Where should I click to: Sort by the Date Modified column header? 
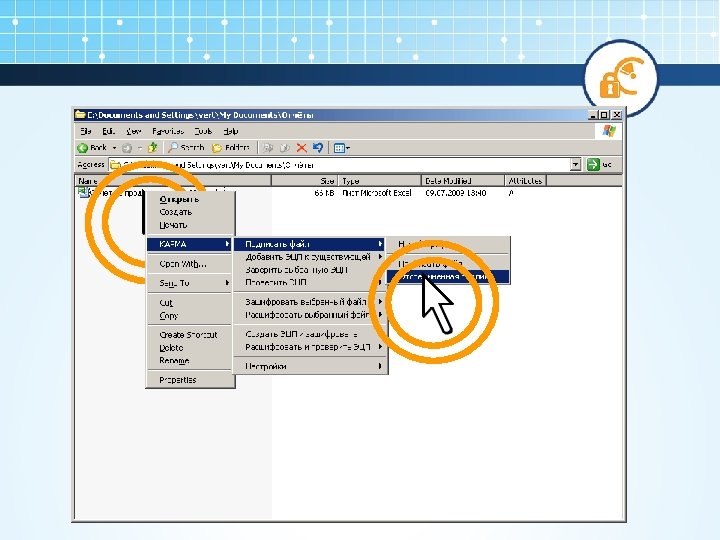[x=463, y=181]
